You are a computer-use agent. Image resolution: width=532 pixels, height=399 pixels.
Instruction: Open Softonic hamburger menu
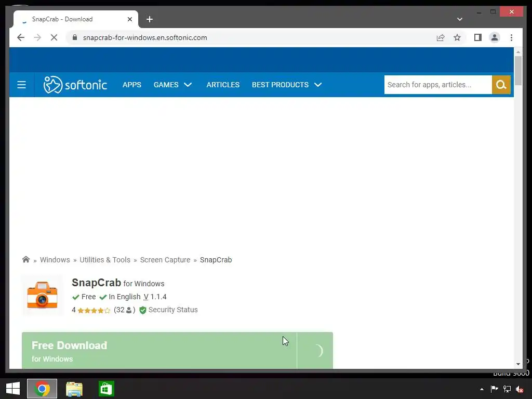pyautogui.click(x=21, y=85)
